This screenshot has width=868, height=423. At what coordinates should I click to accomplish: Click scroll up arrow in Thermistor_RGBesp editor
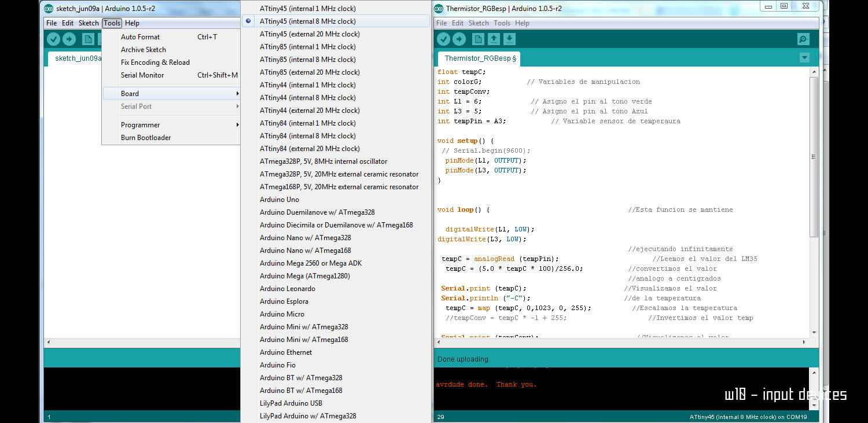click(x=814, y=72)
